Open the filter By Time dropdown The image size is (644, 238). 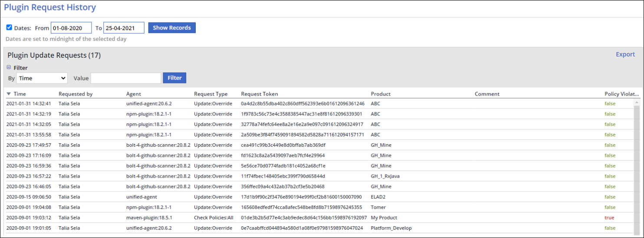point(42,78)
